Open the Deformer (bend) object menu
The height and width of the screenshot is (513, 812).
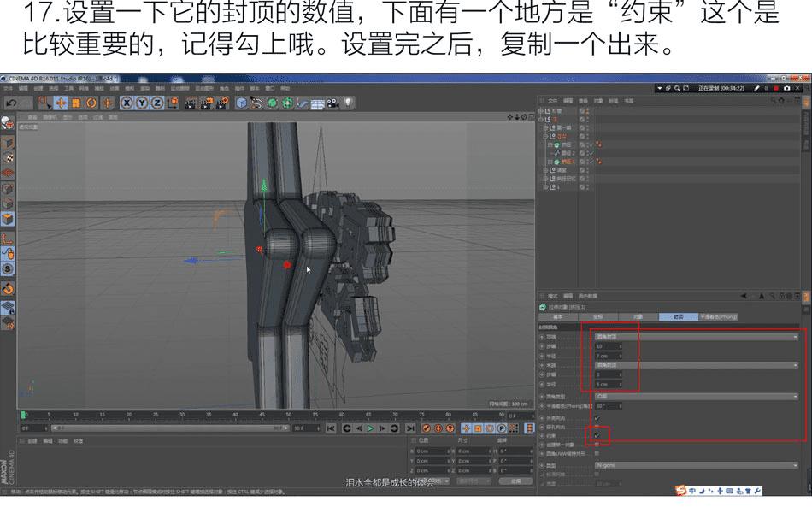[x=303, y=103]
